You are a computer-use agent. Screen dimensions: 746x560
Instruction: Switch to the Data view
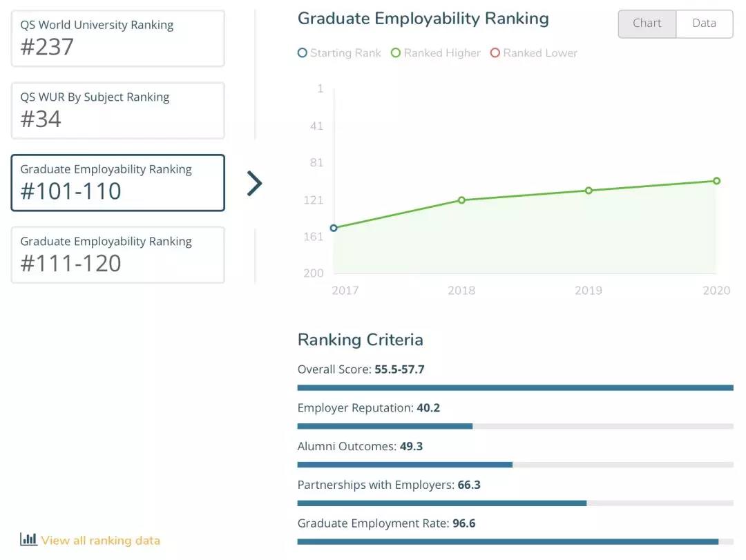[704, 23]
